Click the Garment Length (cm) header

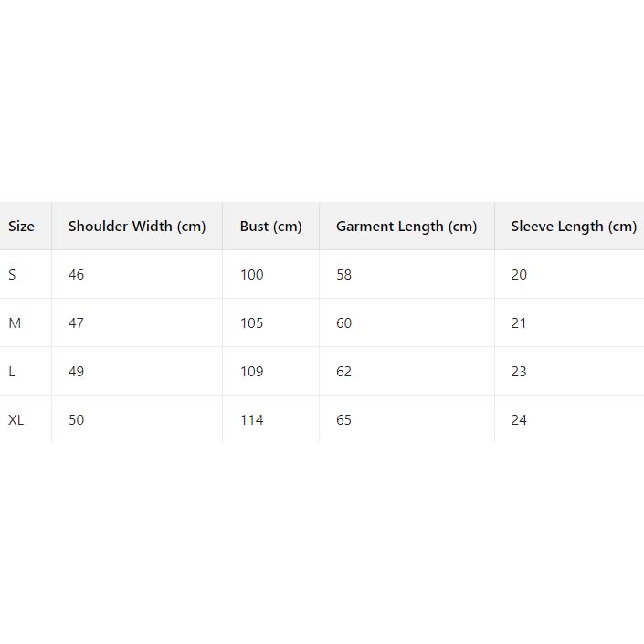click(406, 227)
